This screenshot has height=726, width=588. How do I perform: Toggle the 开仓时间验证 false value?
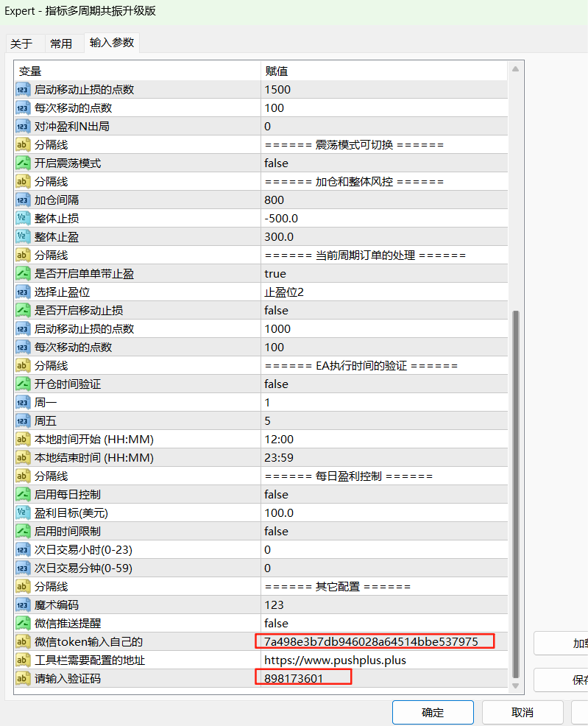(x=384, y=384)
